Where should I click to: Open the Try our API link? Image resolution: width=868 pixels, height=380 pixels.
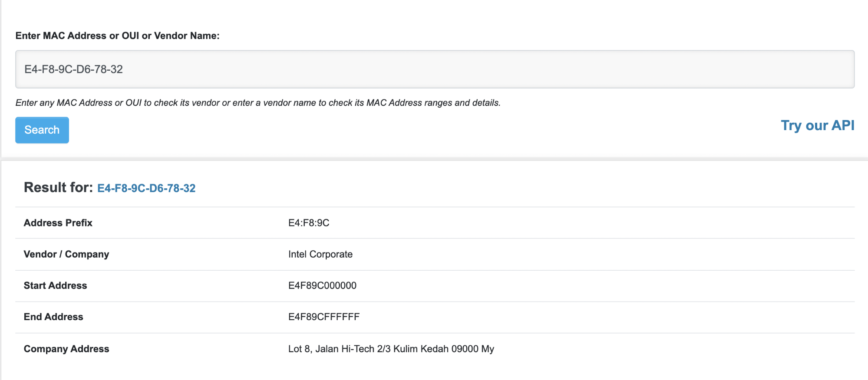[x=817, y=125]
